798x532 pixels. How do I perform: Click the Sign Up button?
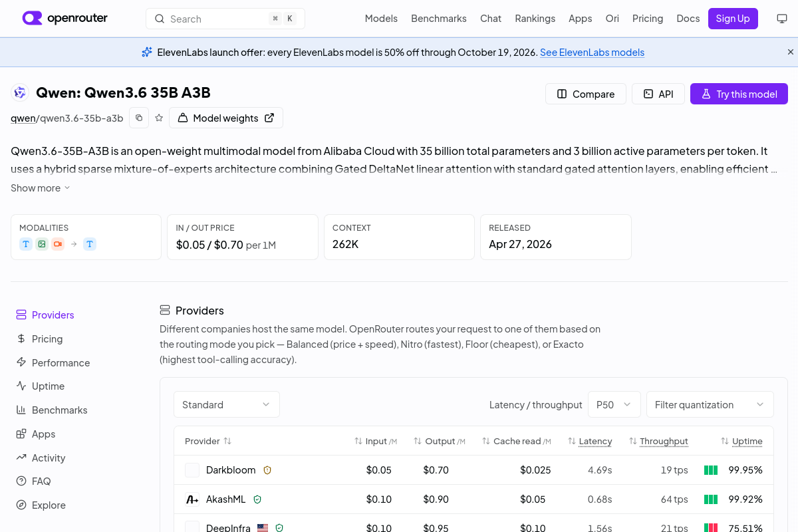pyautogui.click(x=733, y=19)
